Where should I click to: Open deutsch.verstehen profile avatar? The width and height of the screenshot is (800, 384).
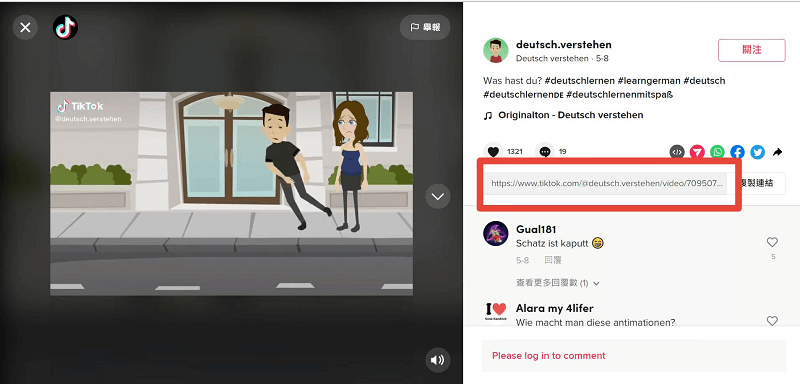495,50
